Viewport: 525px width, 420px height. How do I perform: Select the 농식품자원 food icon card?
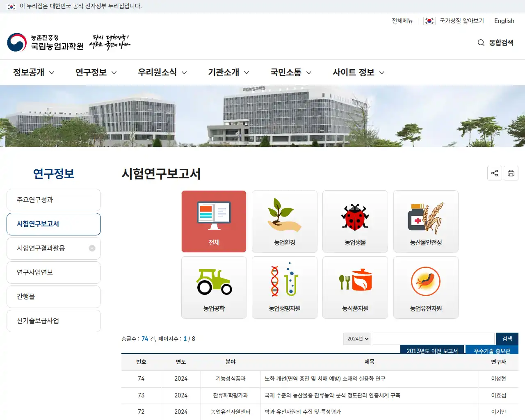click(355, 288)
